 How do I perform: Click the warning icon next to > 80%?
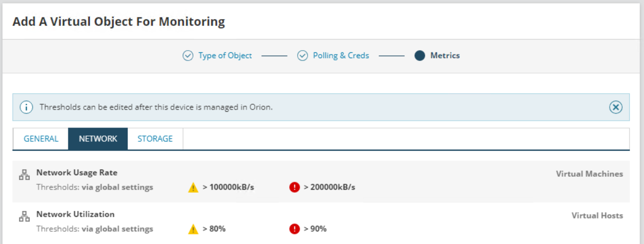pyautogui.click(x=193, y=229)
